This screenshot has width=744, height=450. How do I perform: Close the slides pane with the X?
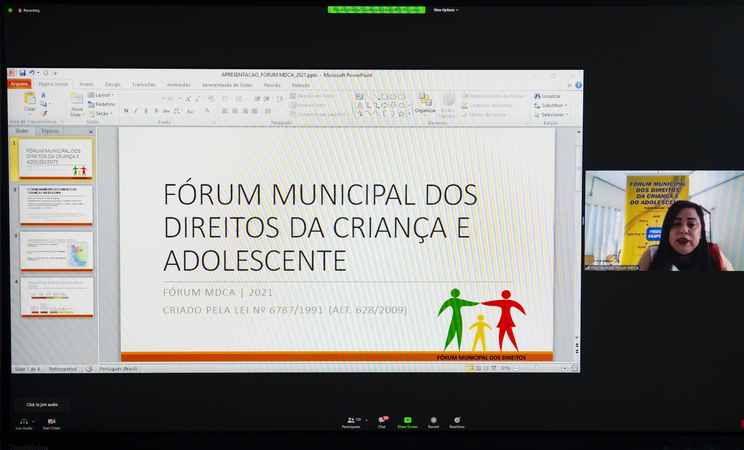(x=91, y=131)
